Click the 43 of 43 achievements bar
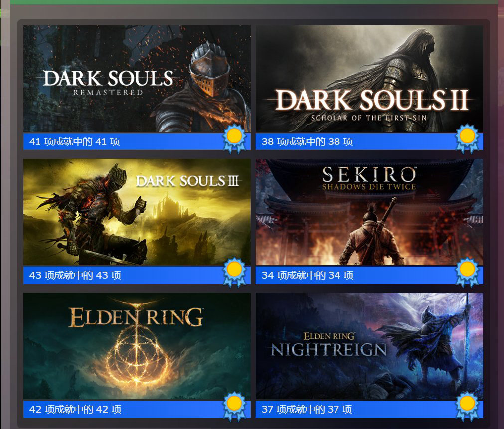Screen dimensions: 504x429 (x=137, y=275)
